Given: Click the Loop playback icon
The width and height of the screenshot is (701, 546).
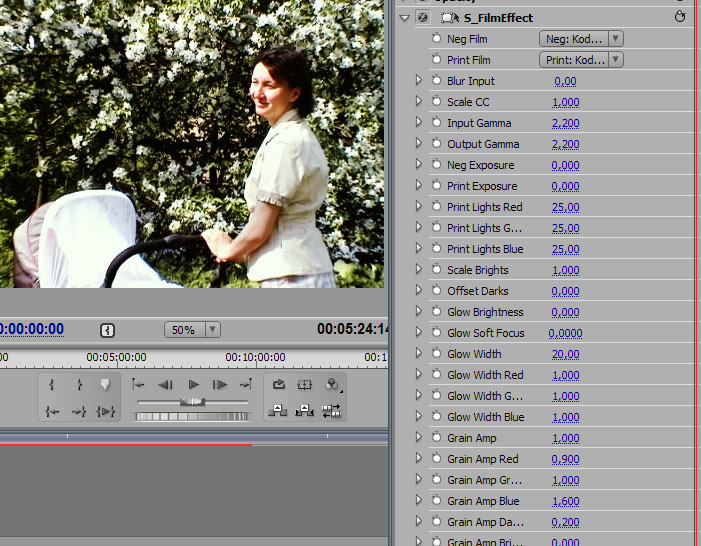Looking at the screenshot, I should point(278,385).
